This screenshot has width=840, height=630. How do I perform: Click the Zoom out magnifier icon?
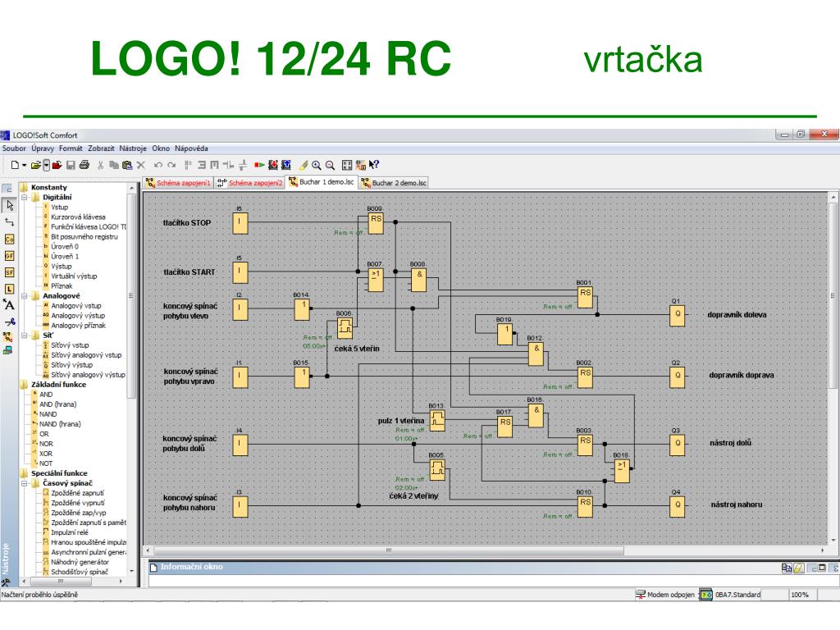[x=330, y=165]
